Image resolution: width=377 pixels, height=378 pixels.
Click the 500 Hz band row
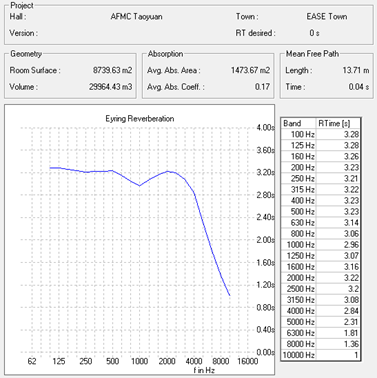(321, 212)
